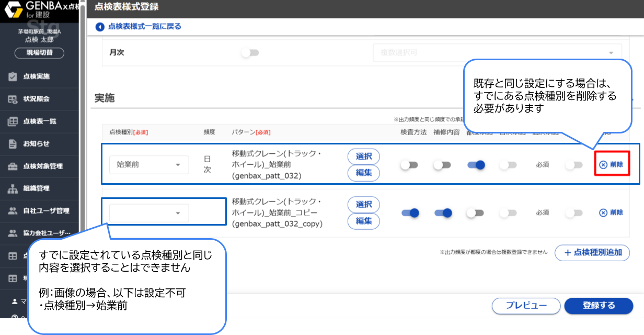644x335 pixels.
Task: Click the 登録する button
Action: click(599, 306)
